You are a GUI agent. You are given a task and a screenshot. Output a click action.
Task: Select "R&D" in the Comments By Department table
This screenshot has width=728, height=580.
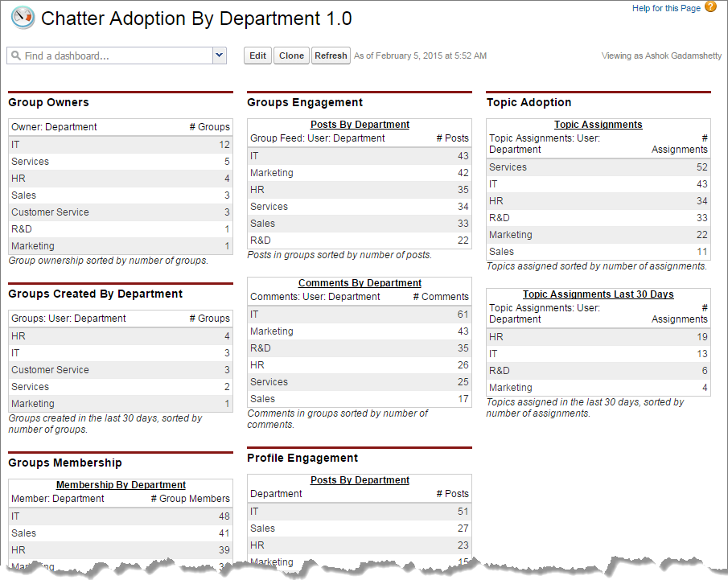261,348
